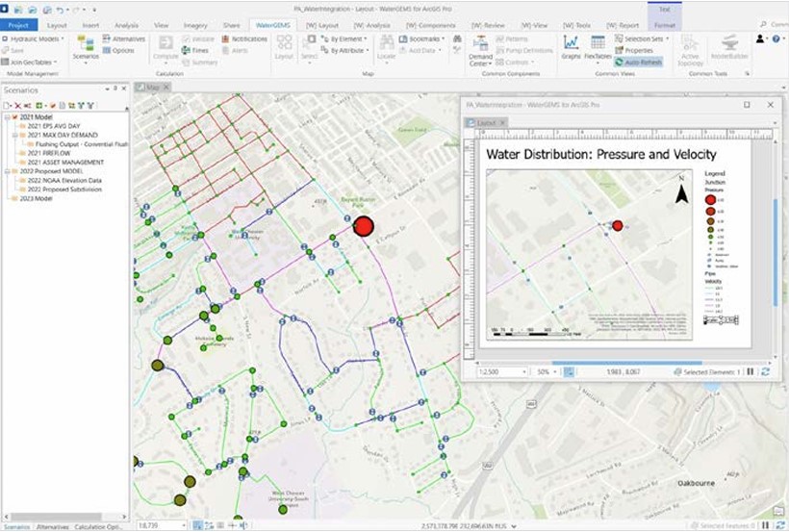Viewport: 789px width, 532px height.
Task: Switch to the [W]-Report ribbon tab
Action: [623, 25]
